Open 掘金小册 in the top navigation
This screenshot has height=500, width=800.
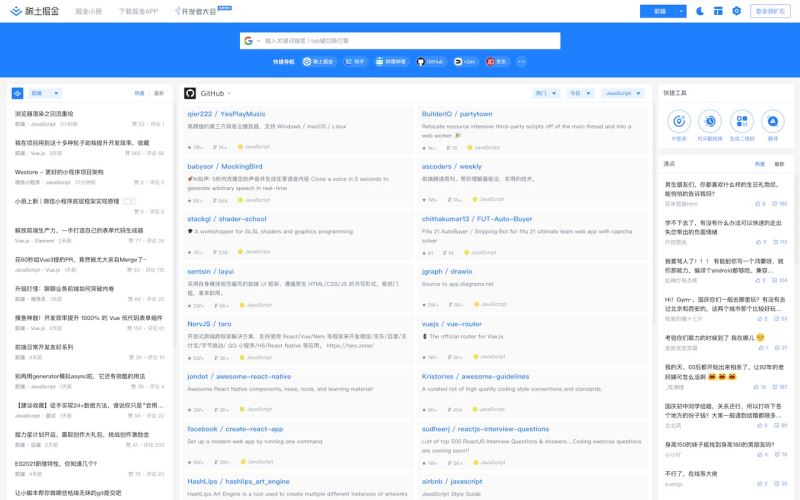point(88,11)
